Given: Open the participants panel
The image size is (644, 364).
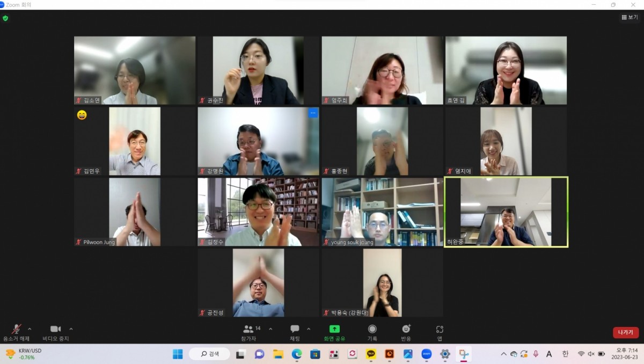Looking at the screenshot, I should (x=248, y=329).
